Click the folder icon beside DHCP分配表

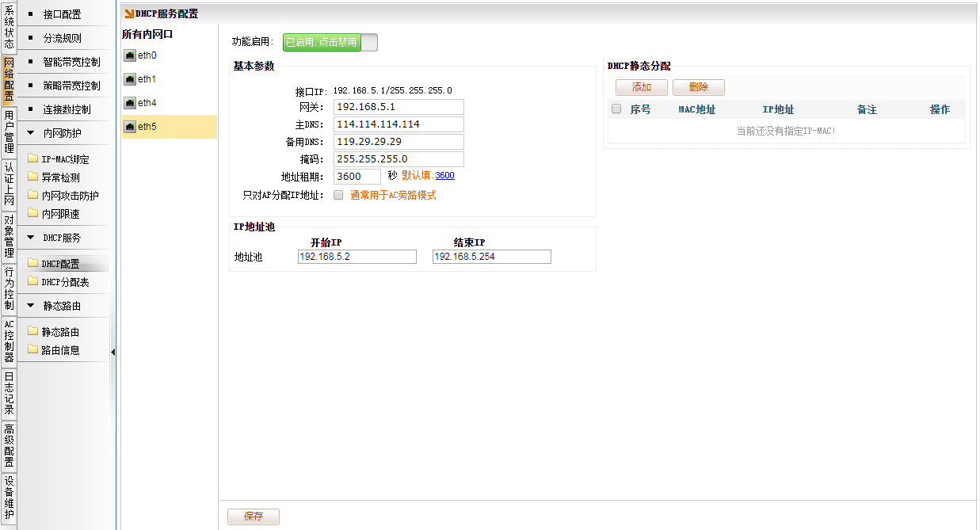tap(32, 281)
